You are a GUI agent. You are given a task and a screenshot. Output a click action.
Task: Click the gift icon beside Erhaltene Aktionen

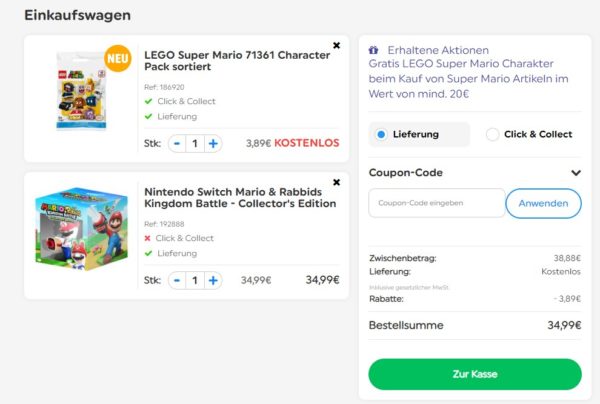tap(373, 50)
